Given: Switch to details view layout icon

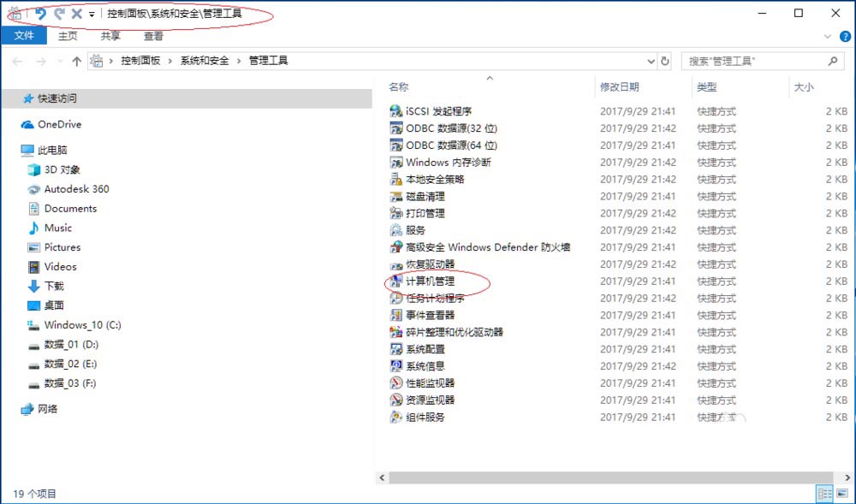Looking at the screenshot, I should coord(825,495).
